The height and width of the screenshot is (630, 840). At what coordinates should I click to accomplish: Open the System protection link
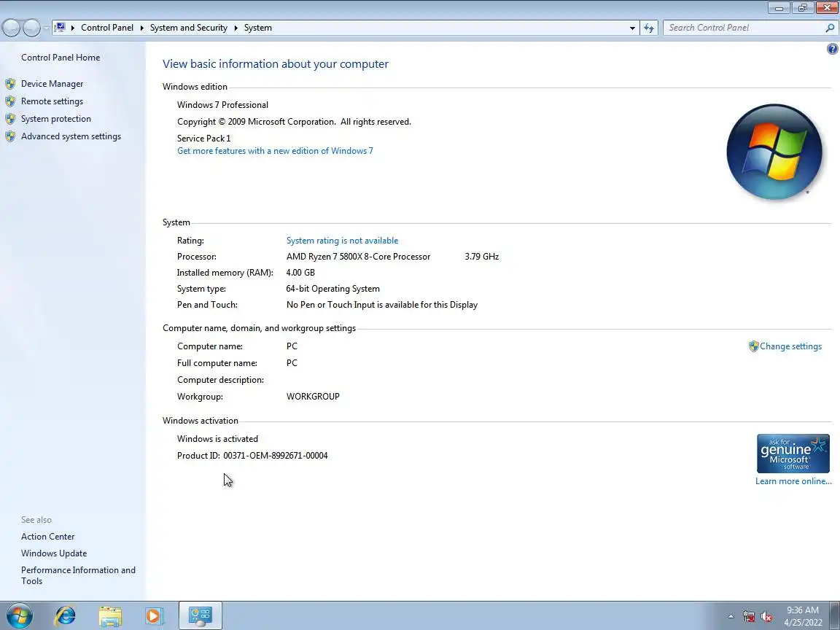pyautogui.click(x=55, y=119)
